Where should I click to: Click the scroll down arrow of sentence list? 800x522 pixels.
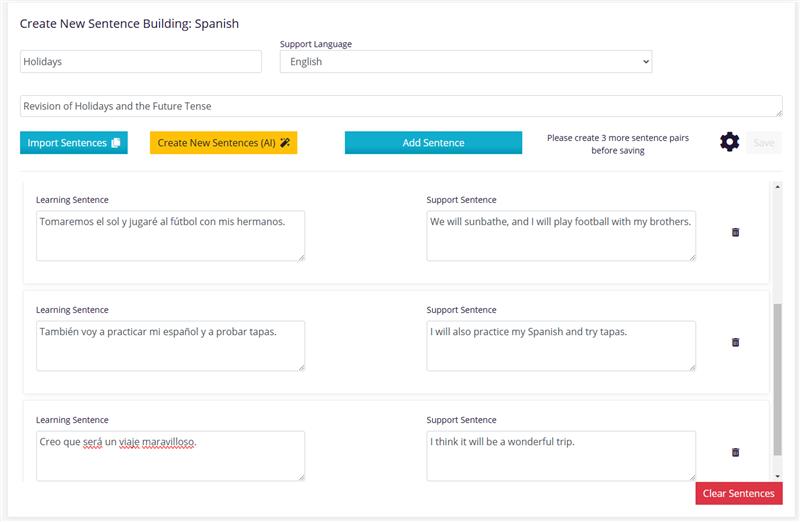point(778,476)
